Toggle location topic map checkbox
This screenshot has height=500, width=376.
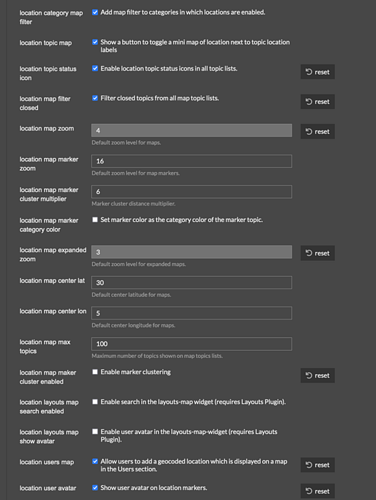[x=95, y=42]
